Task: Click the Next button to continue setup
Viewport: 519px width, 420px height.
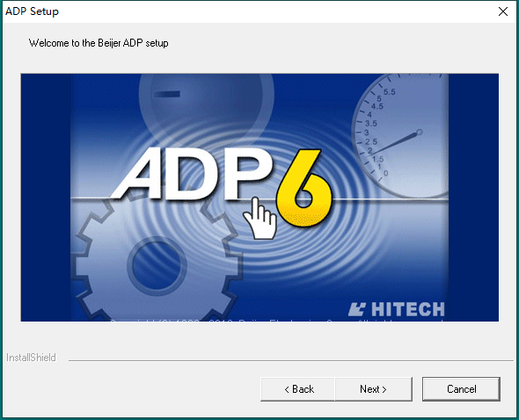Action: click(373, 389)
